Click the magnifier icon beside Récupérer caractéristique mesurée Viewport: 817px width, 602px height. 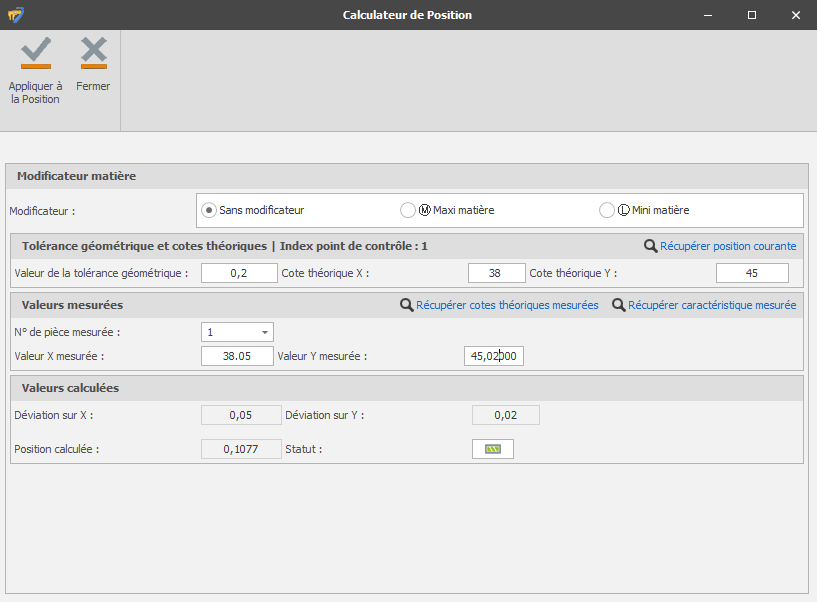(619, 305)
